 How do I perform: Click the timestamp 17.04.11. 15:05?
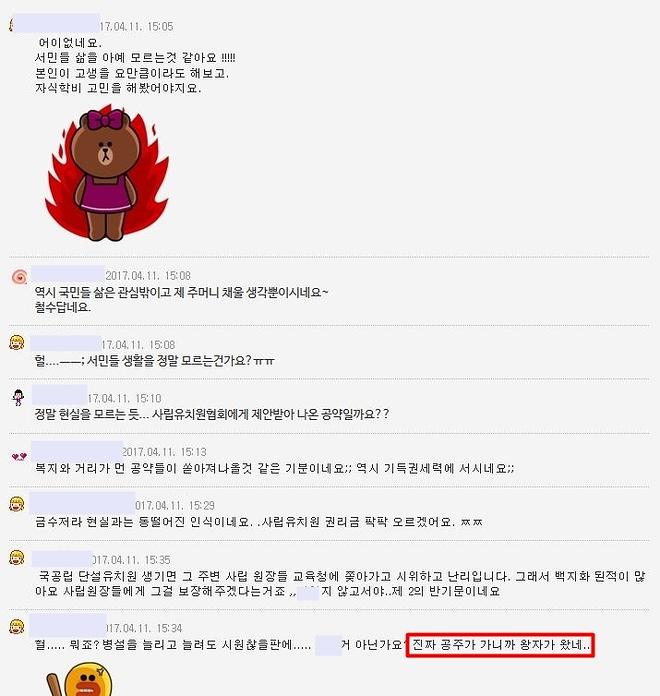click(136, 26)
